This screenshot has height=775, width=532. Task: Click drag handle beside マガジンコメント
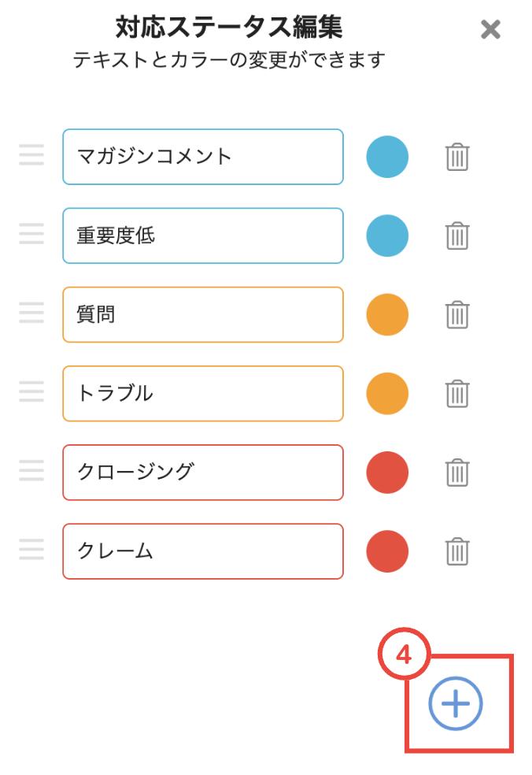31,154
